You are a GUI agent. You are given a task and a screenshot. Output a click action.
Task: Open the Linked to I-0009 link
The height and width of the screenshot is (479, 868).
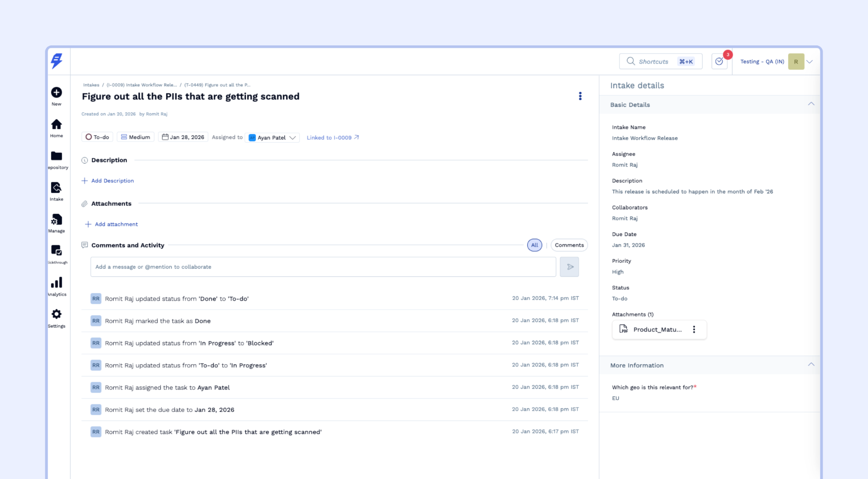point(333,137)
